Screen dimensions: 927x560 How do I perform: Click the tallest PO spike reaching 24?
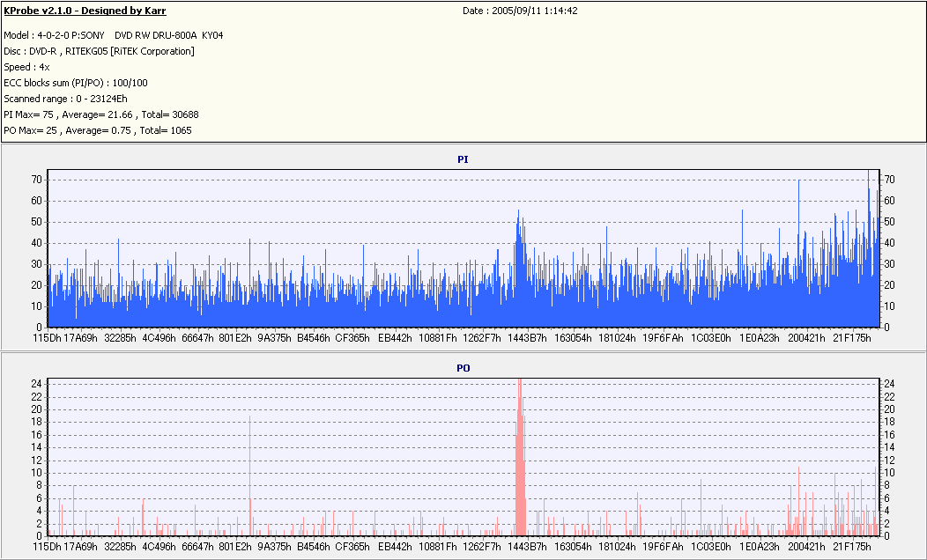point(520,457)
